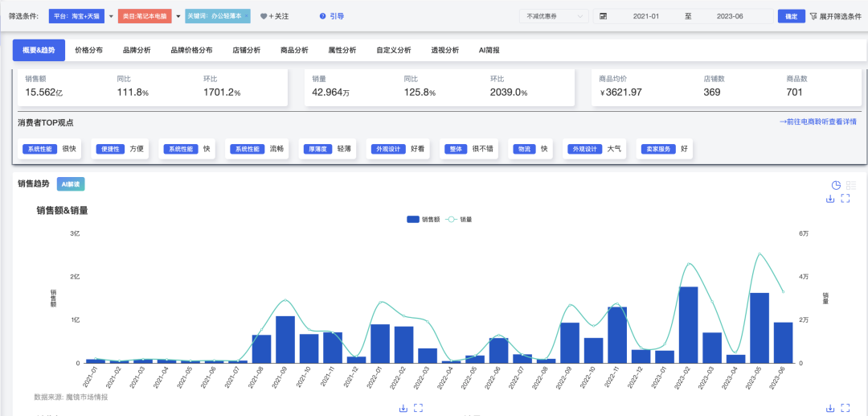This screenshot has height=416, width=868.
Task: Open the 前往电商聆听查看详情 link
Action: pyautogui.click(x=817, y=122)
